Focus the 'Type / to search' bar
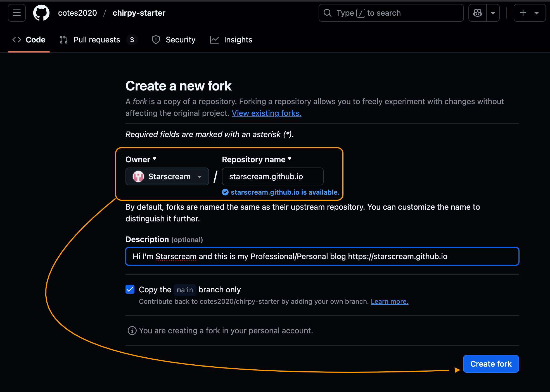Screen dimensions: 550x392 coord(391,13)
